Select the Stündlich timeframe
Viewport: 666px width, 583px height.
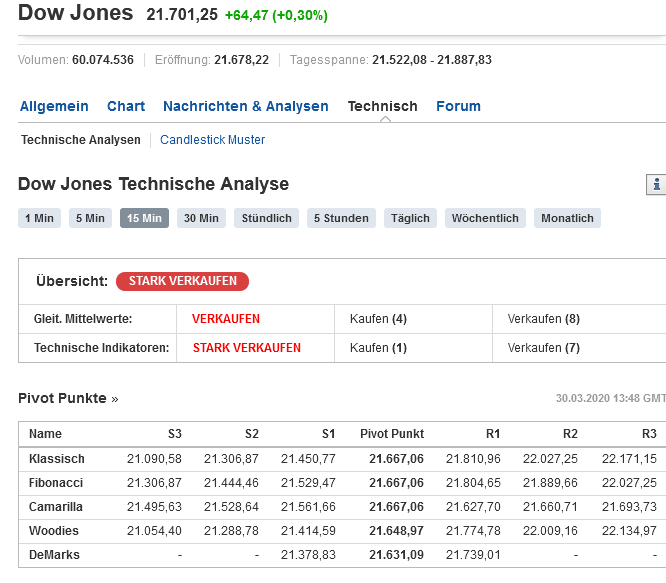[x=266, y=218]
